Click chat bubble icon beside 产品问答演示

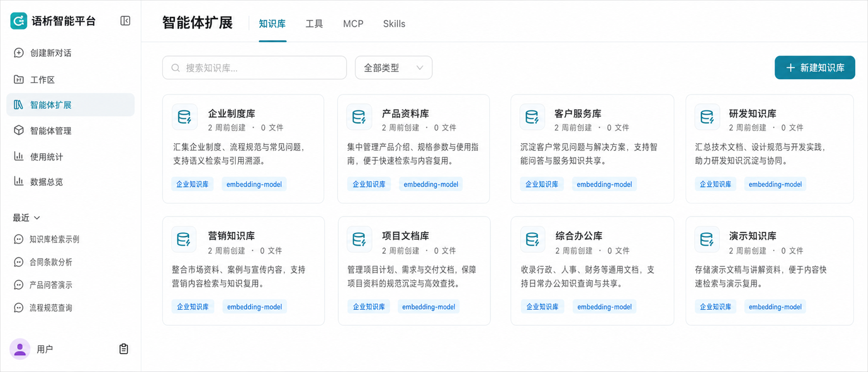point(19,285)
